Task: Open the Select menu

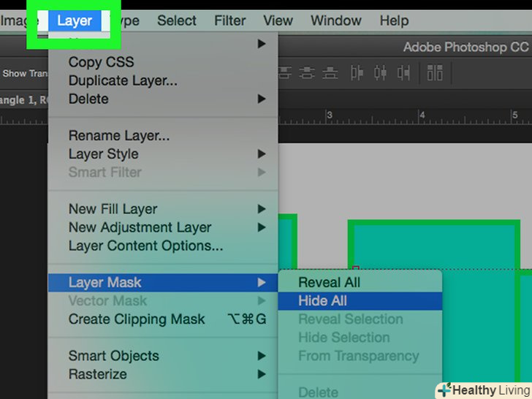Action: (177, 20)
